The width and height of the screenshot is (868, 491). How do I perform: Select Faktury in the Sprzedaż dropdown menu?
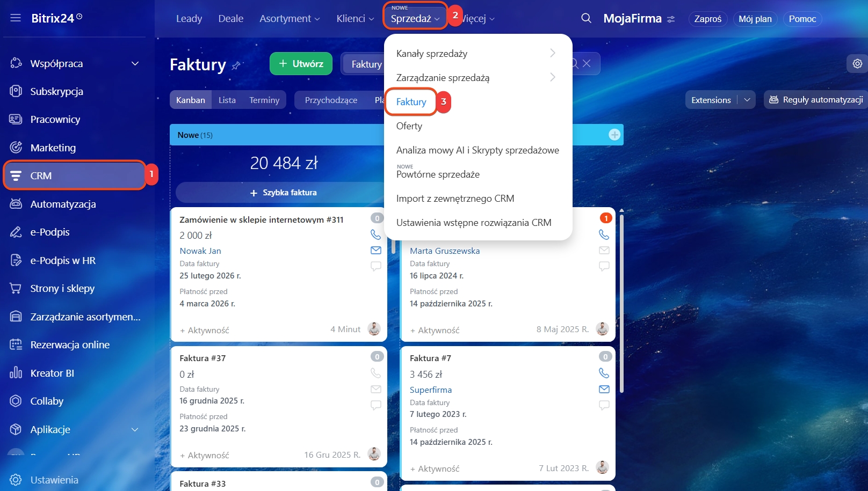[x=411, y=101]
